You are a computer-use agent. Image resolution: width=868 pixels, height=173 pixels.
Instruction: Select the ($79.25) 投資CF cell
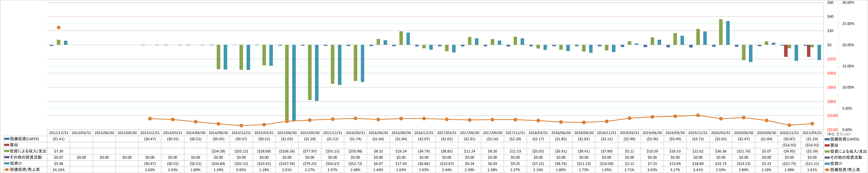click(310, 164)
